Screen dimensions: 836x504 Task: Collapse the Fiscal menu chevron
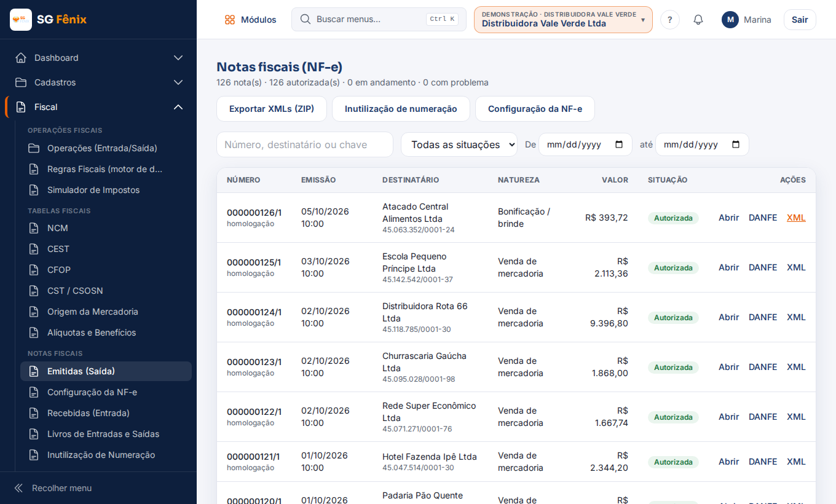pos(178,107)
